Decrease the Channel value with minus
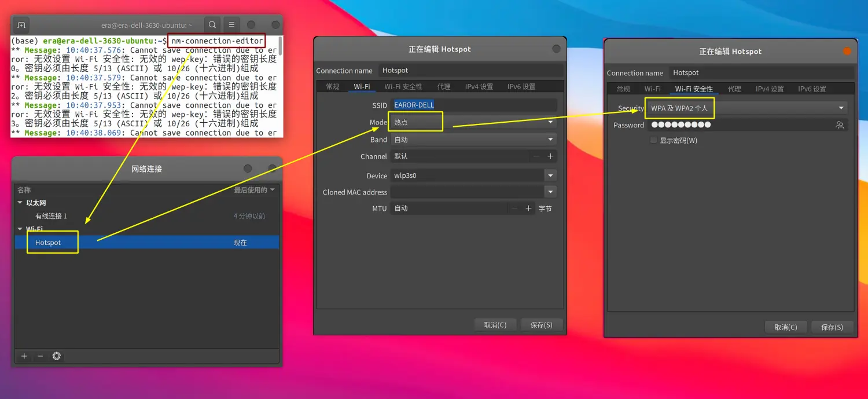 (536, 156)
